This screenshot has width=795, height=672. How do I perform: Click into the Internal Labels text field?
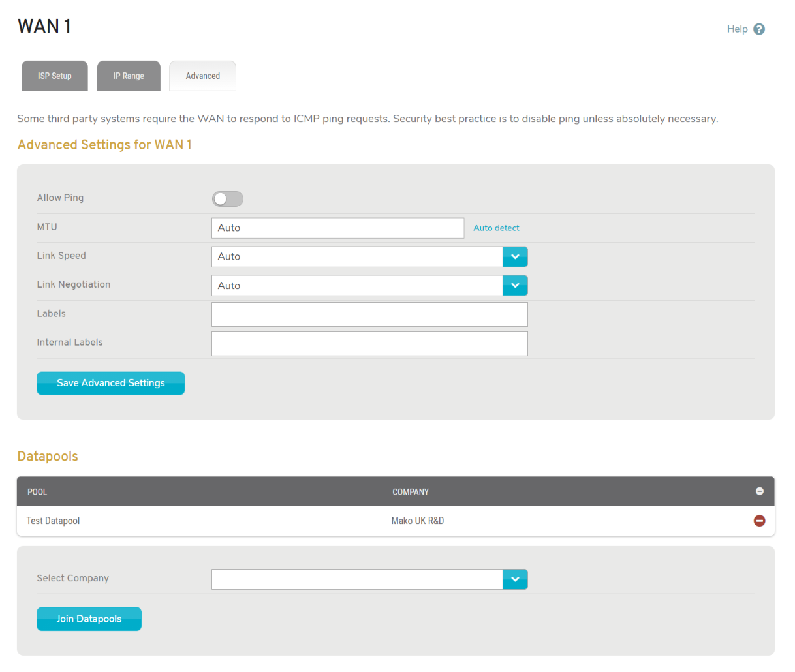(x=369, y=344)
